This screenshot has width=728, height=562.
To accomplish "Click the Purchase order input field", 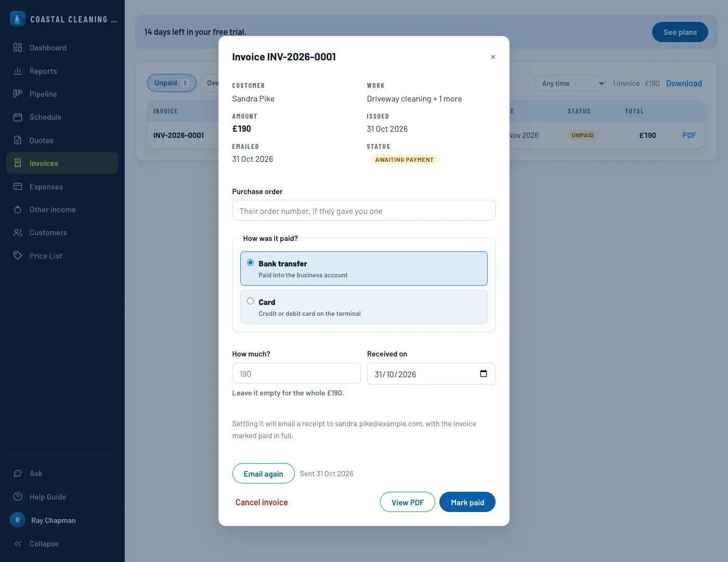I will coord(364,210).
